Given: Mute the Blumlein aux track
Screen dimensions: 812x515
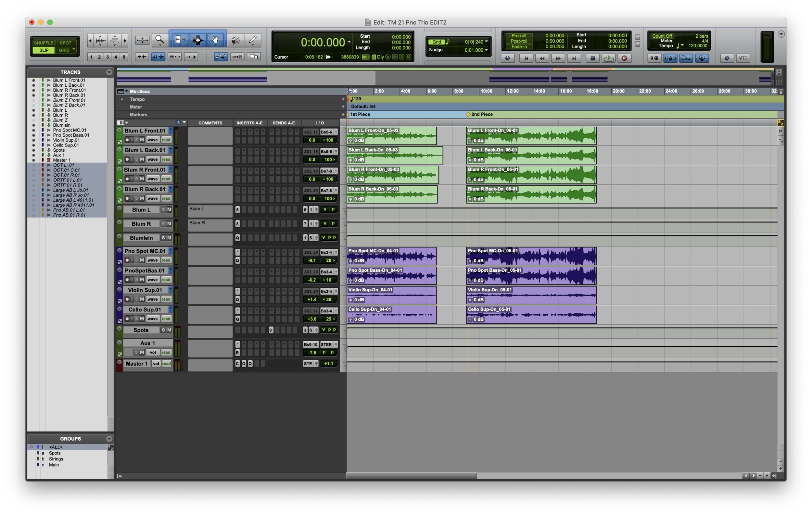Looking at the screenshot, I should [169, 238].
